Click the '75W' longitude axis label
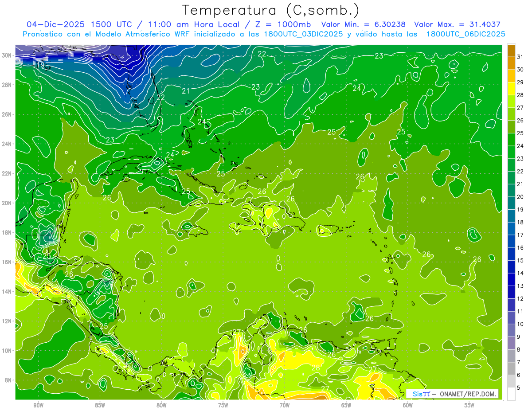Image resolution: width=532 pixels, height=411 pixels. 223,405
